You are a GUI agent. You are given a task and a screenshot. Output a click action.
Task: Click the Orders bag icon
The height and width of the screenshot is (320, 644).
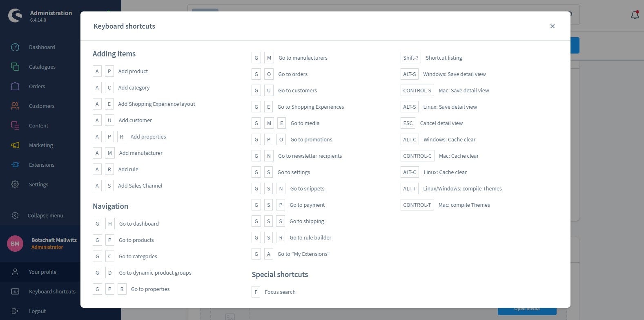pyautogui.click(x=15, y=86)
